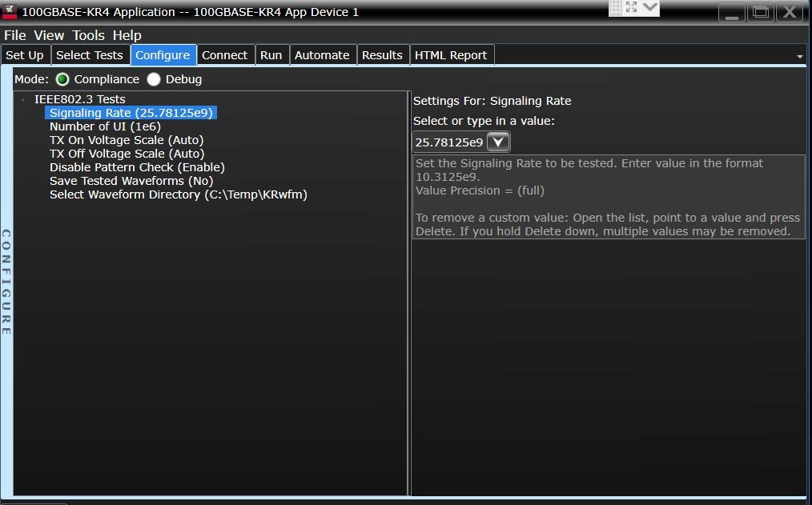Click the 100GBASE-KR4 application icon in title bar

[x=10, y=12]
